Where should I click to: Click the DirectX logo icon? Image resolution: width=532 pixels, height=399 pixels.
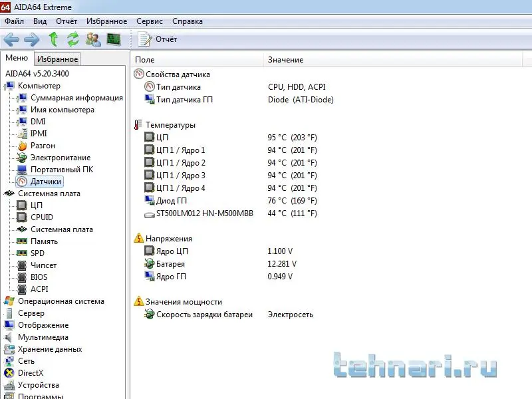click(9, 373)
